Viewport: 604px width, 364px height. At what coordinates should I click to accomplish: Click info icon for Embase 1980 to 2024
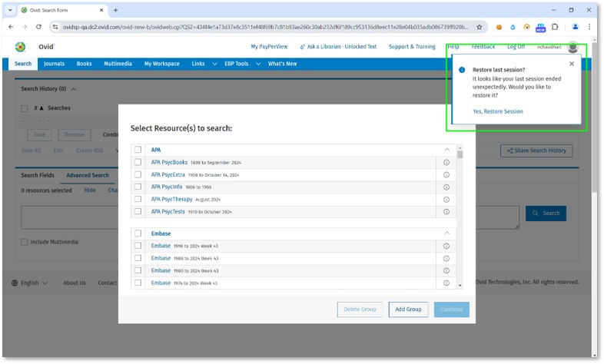(446, 270)
